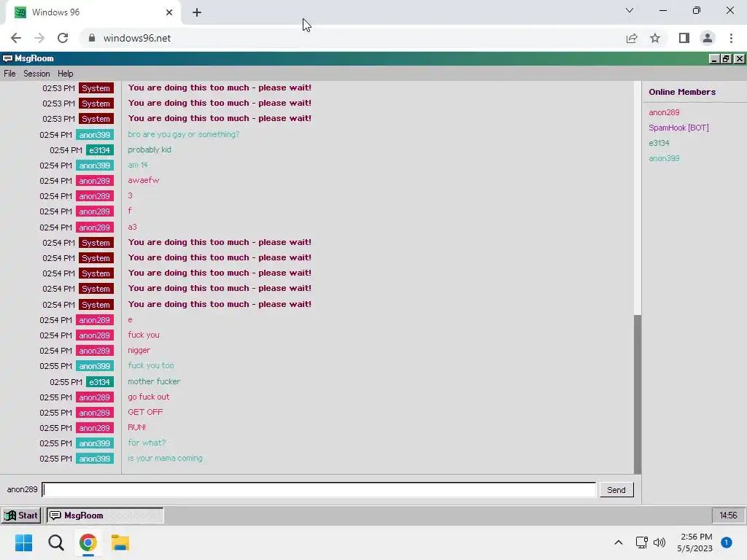Click the chat scrollbar thumb
This screenshot has width=747, height=560.
pyautogui.click(x=638, y=394)
